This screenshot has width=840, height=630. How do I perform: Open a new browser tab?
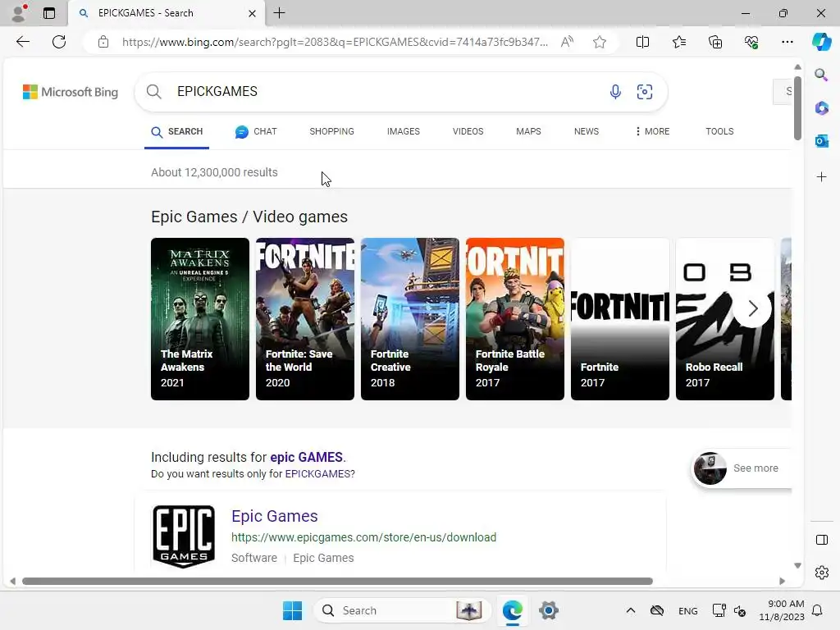pos(279,13)
